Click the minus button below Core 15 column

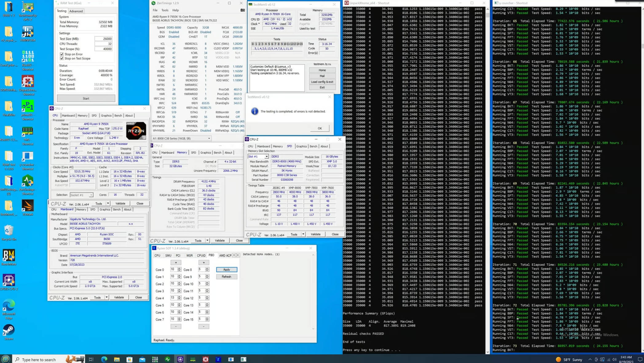click(x=203, y=326)
